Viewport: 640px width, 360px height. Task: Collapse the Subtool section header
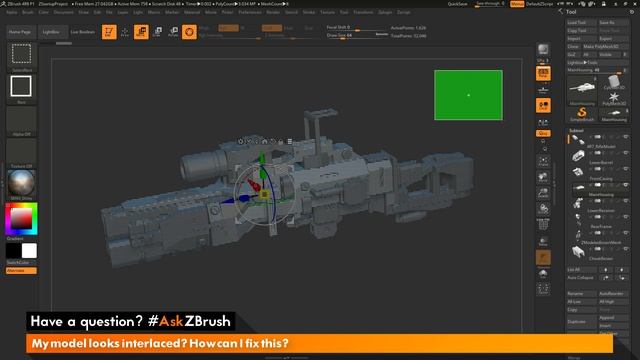point(576,131)
